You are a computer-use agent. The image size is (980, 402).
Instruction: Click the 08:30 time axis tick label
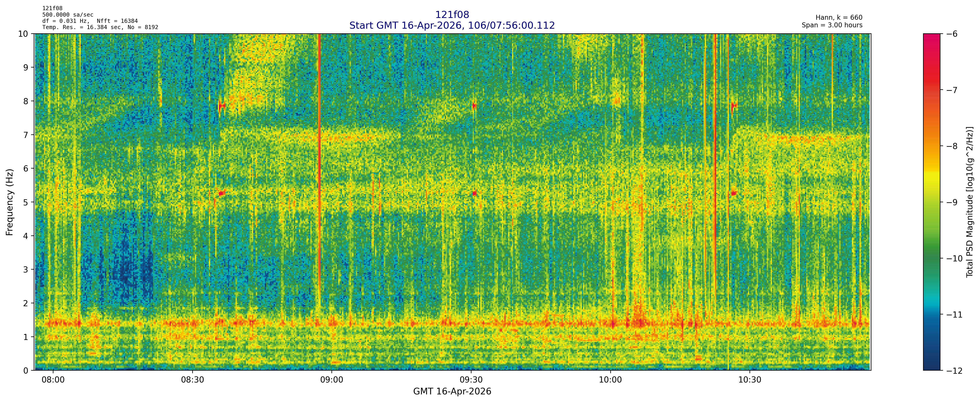point(192,380)
